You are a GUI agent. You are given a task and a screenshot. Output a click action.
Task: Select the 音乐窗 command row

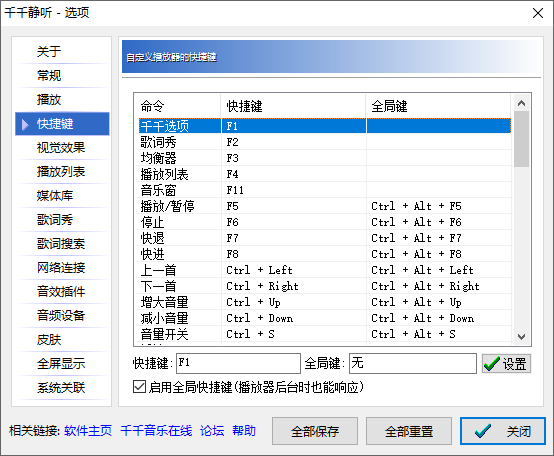click(x=325, y=190)
